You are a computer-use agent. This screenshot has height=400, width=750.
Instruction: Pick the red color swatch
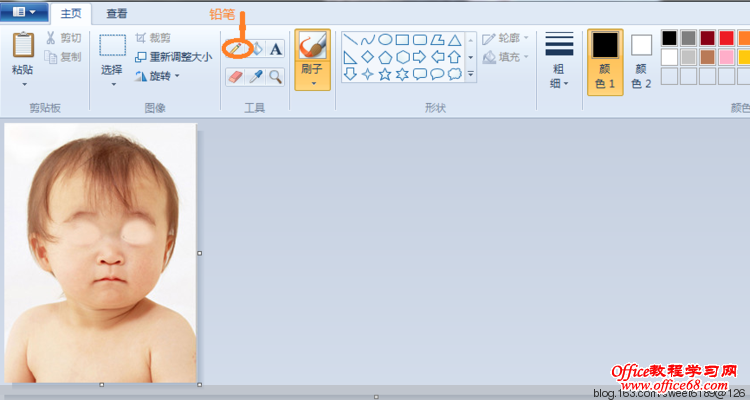(x=726, y=38)
